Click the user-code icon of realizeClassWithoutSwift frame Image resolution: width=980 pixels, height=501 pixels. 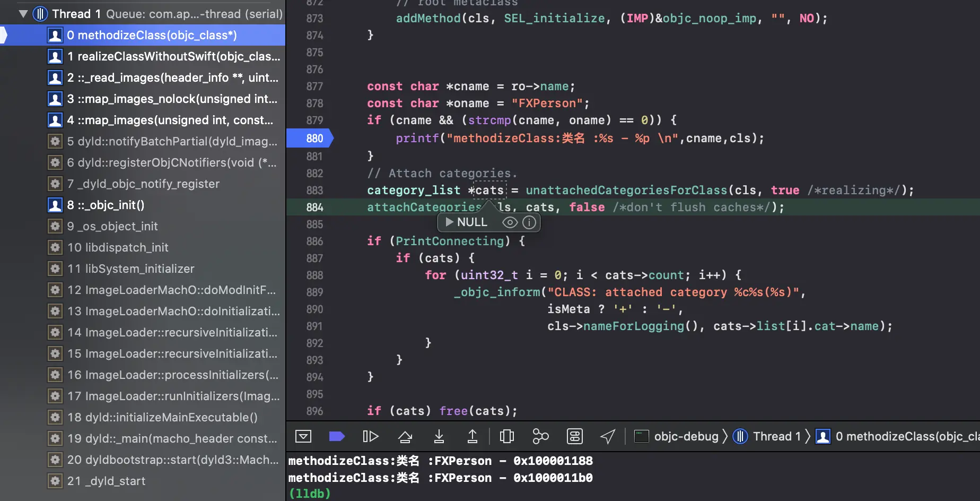pos(55,56)
